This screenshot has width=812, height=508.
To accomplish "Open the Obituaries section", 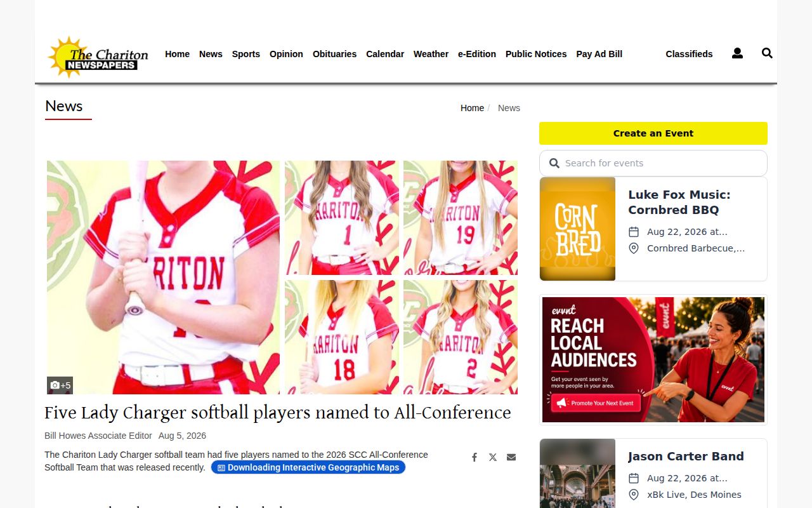I will tap(334, 54).
